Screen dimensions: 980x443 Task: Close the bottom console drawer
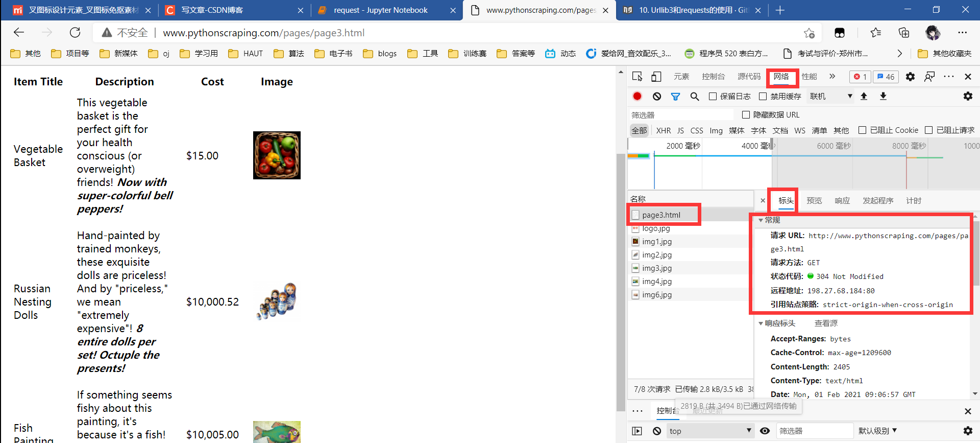[x=968, y=411]
